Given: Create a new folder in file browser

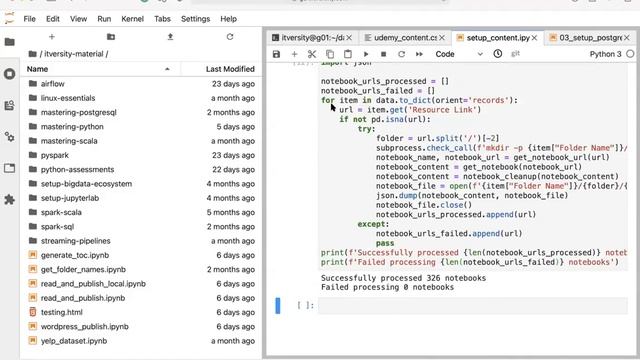Looking at the screenshot, I should coord(111,37).
